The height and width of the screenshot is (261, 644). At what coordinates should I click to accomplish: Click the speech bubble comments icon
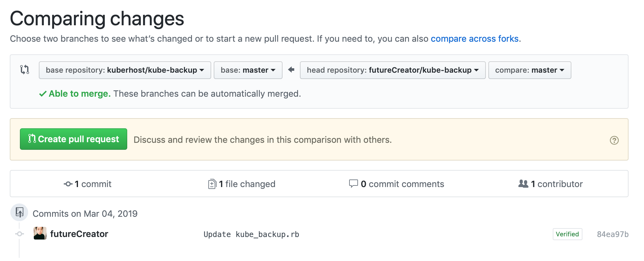click(x=353, y=184)
